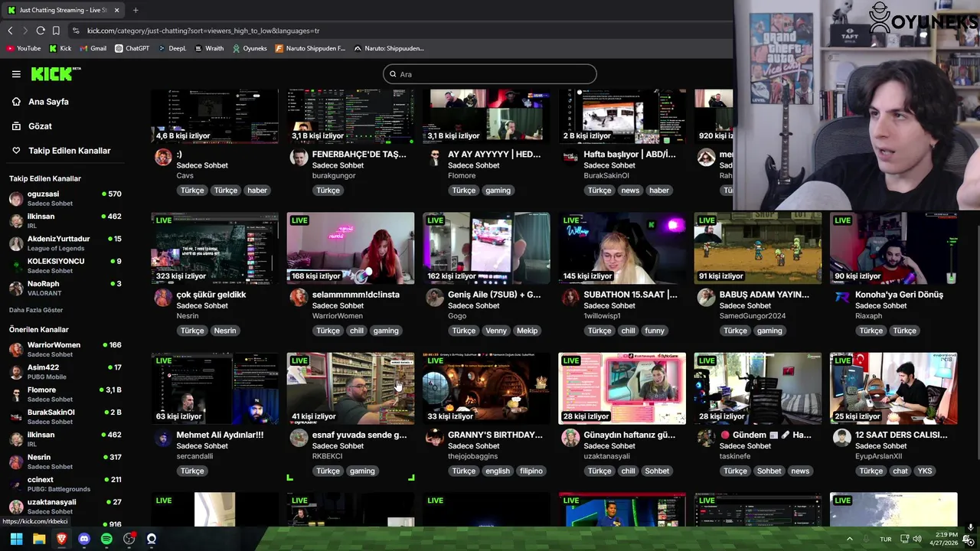This screenshot has width=980, height=551.
Task: Open the Oyuneks bookmark
Action: coord(250,48)
